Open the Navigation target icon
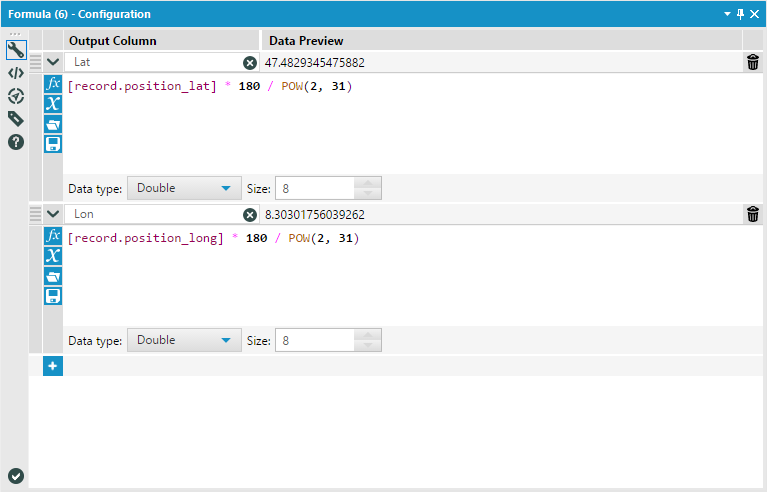The height and width of the screenshot is (492, 767). (x=16, y=96)
